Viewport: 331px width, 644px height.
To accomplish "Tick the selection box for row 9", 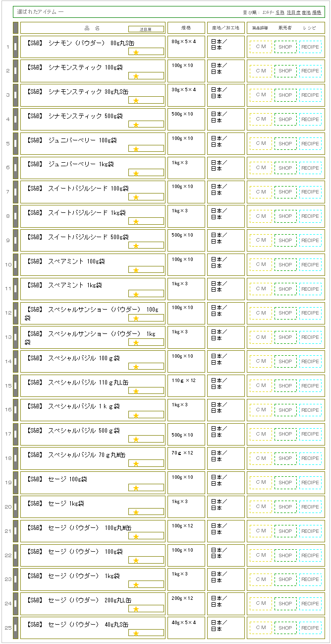I will (15, 241).
